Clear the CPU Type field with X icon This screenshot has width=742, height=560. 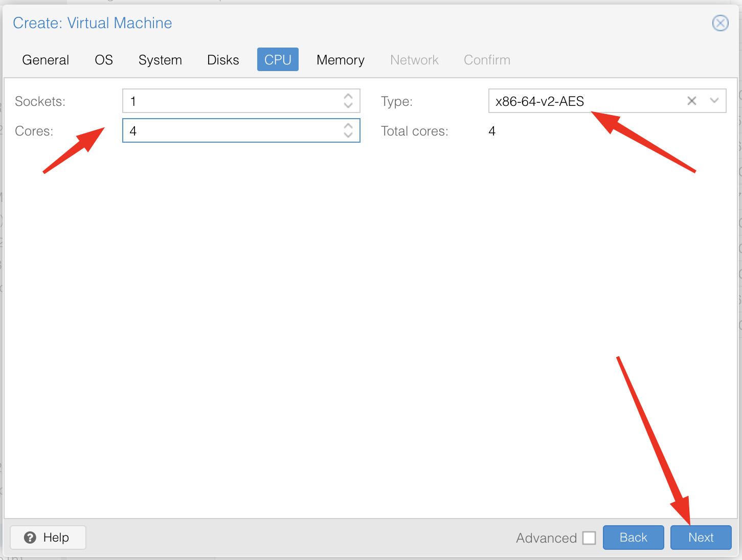point(691,101)
